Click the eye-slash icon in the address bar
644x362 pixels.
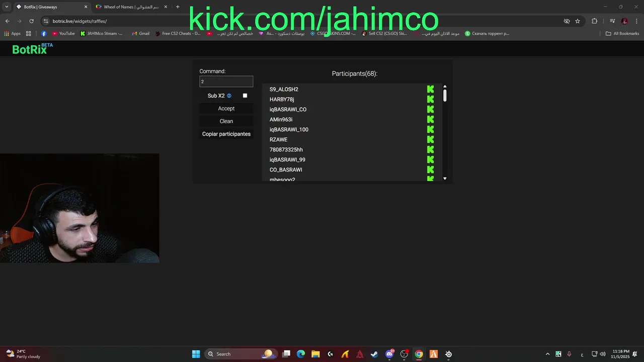coord(567,21)
